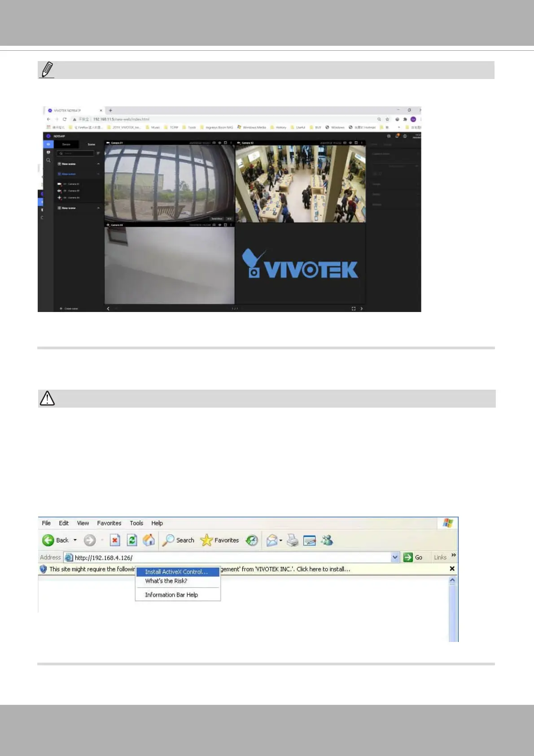Viewport: 534px width, 756px height.
Task: Choose What's the Risk? menu entry
Action: (178, 581)
